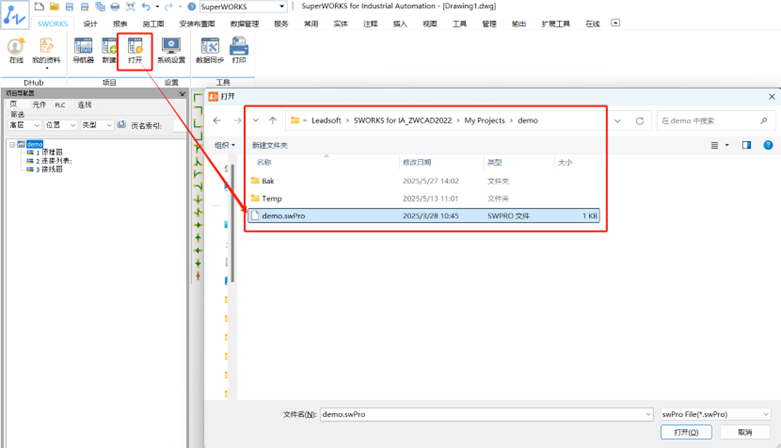
Task: Open the 我的资料 ribbon button
Action: pos(46,52)
